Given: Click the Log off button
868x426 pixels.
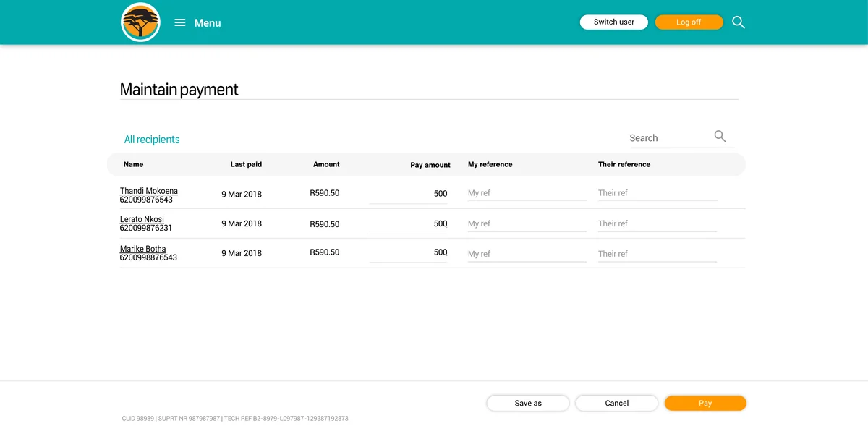Looking at the screenshot, I should (689, 22).
